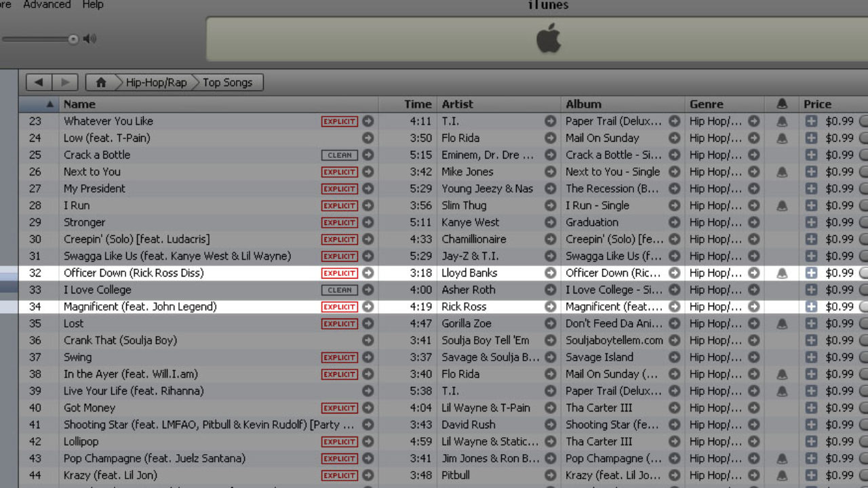Screen dimensions: 868x488
Task: Click the Top Songs breadcrumb
Action: coord(227,83)
